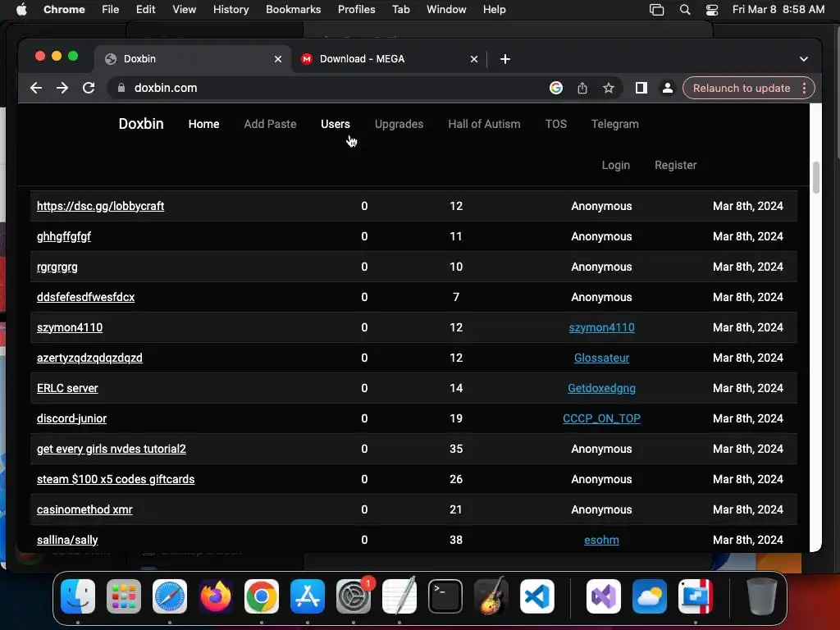The width and height of the screenshot is (840, 630).
Task: Click Spotlight search icon in menu bar
Action: (685, 10)
